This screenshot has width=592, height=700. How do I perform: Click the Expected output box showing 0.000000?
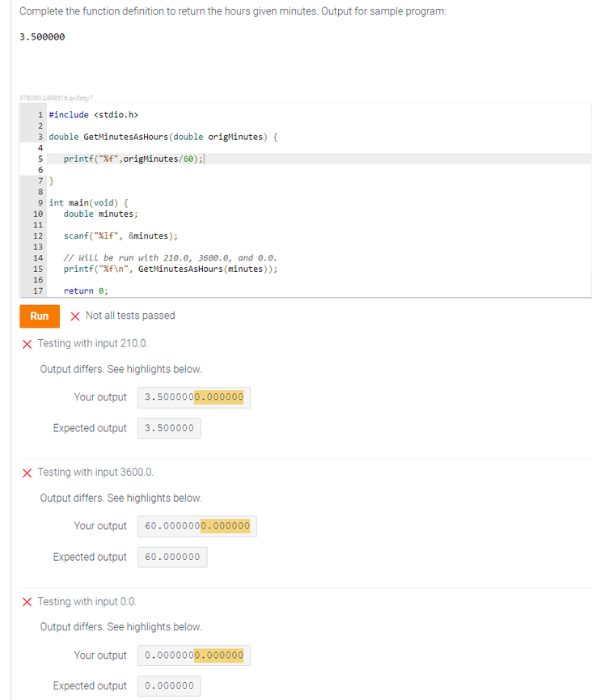168,685
